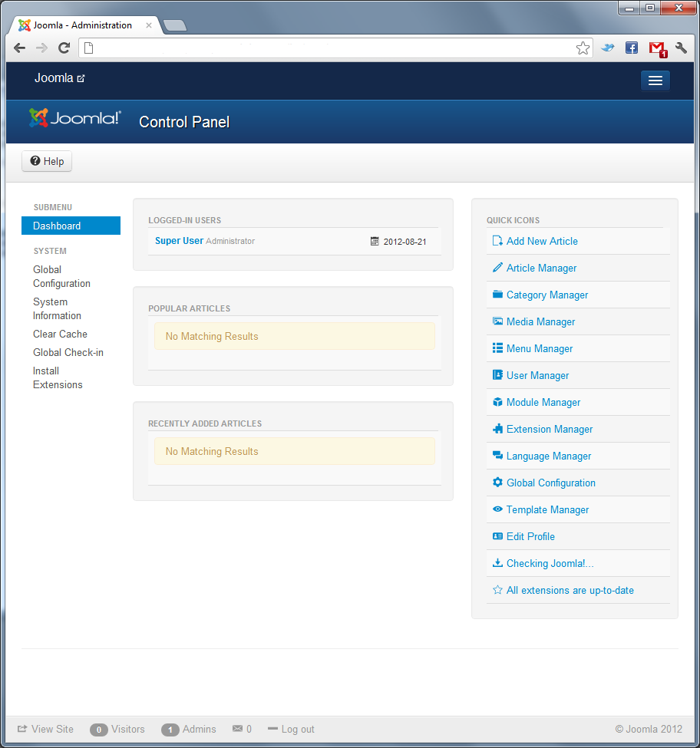
Task: Open the Super User link
Action: [x=179, y=241]
